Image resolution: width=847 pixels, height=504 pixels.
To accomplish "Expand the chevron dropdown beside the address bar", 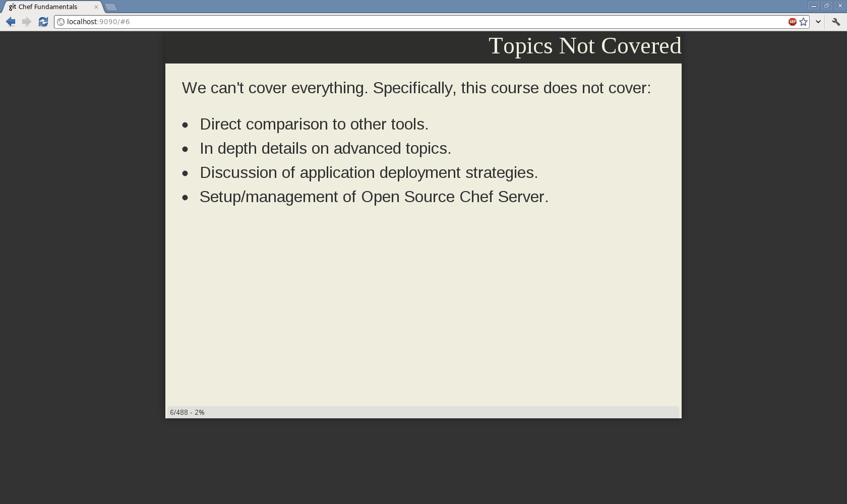I will click(x=818, y=22).
